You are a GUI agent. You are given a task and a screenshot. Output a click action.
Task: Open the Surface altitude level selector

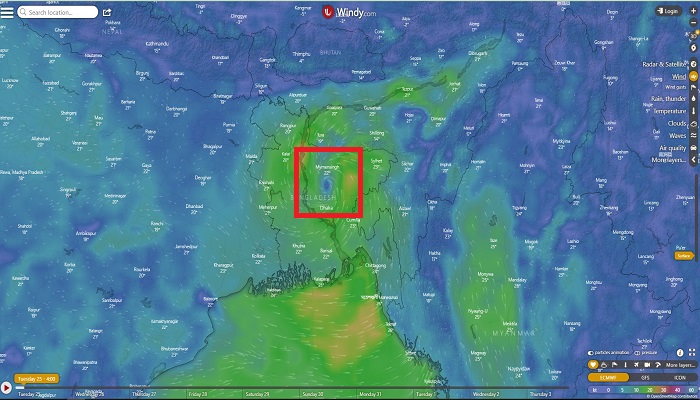click(684, 256)
